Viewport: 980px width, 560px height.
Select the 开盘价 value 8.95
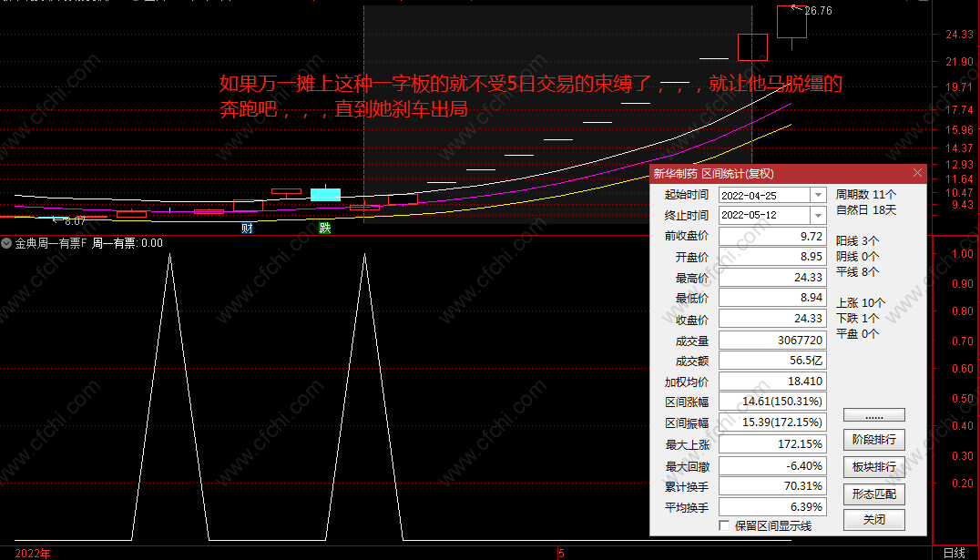[772, 257]
